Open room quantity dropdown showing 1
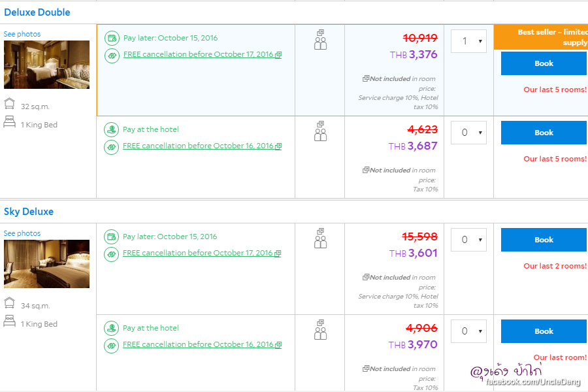Viewport: 588px width, 392px height. coord(468,41)
